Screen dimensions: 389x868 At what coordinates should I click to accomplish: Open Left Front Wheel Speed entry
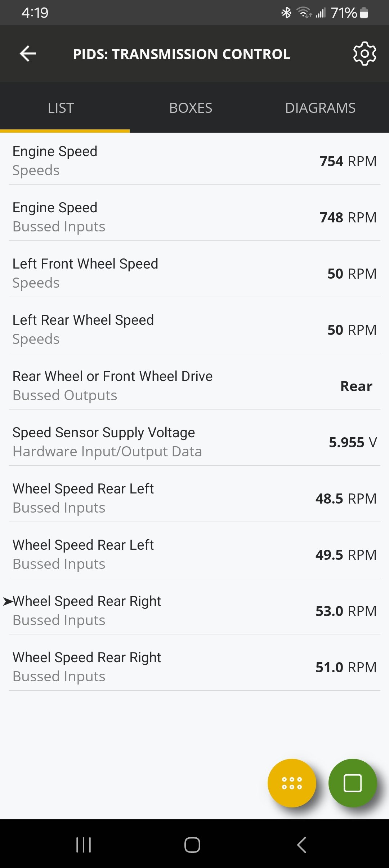tap(194, 273)
